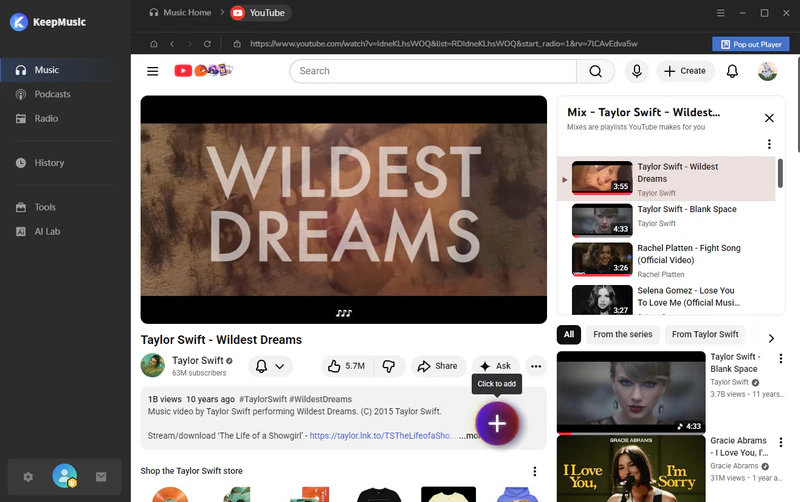Click the lock icon beside the URL

click(237, 44)
